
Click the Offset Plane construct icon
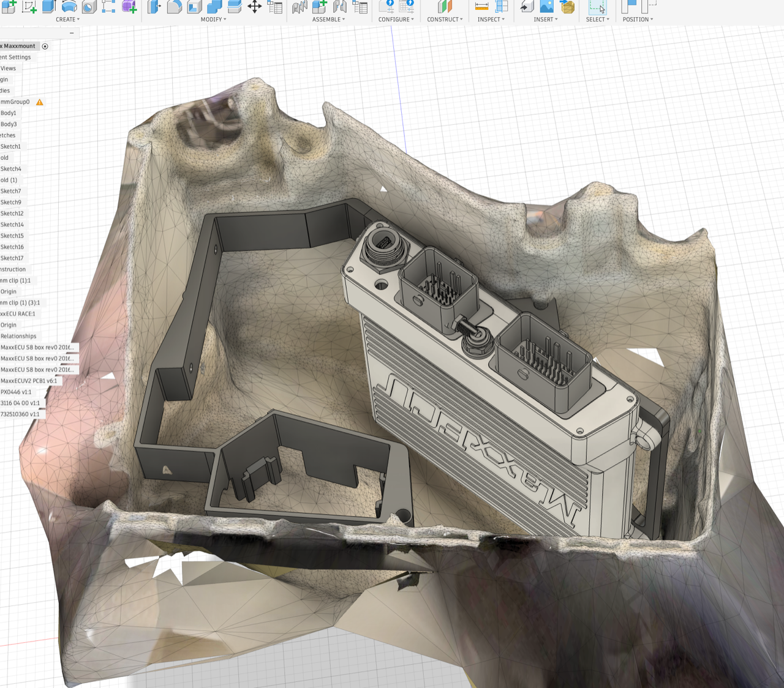coord(445,7)
